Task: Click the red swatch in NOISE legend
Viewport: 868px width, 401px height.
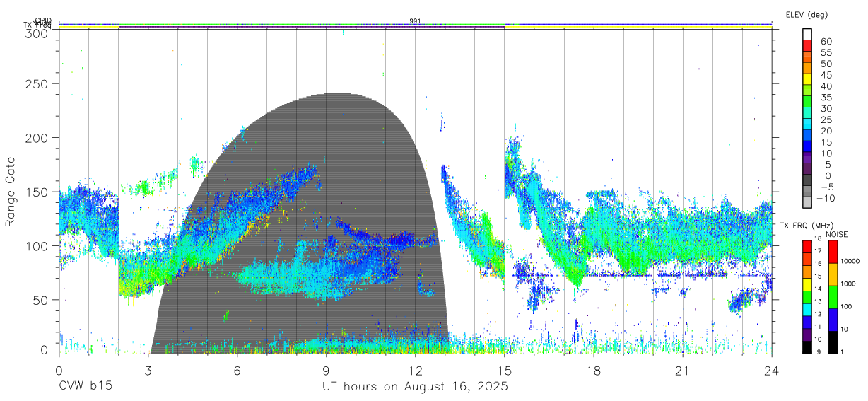Action: pos(832,252)
